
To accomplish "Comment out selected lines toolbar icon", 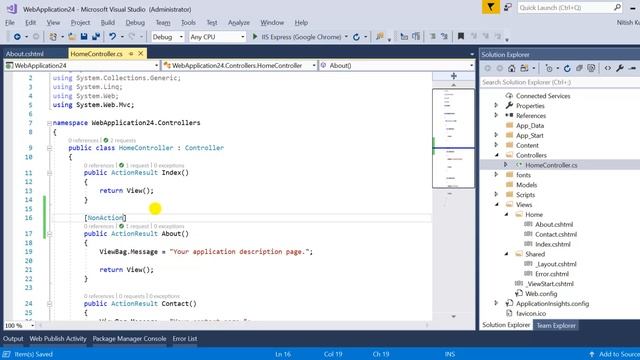I will click(x=433, y=37).
